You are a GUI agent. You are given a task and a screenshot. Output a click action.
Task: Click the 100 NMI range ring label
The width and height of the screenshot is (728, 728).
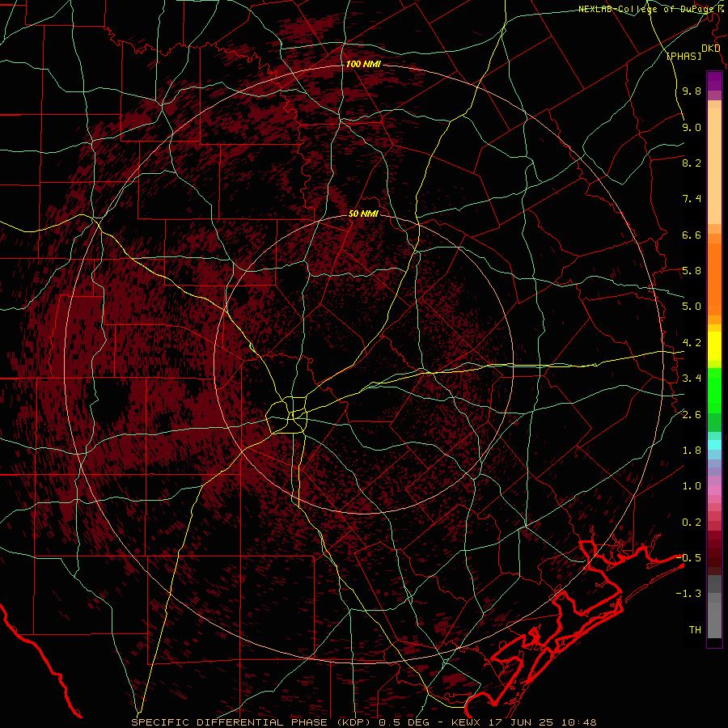click(x=363, y=64)
